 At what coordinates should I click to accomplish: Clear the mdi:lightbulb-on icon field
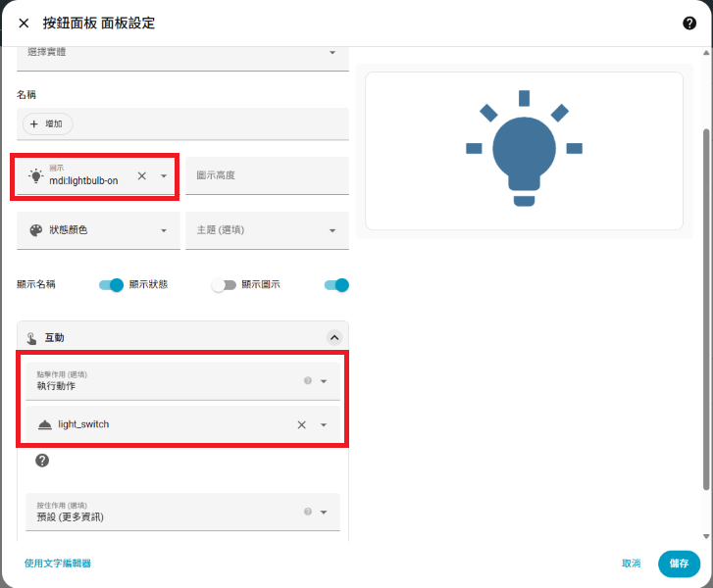[x=141, y=176]
